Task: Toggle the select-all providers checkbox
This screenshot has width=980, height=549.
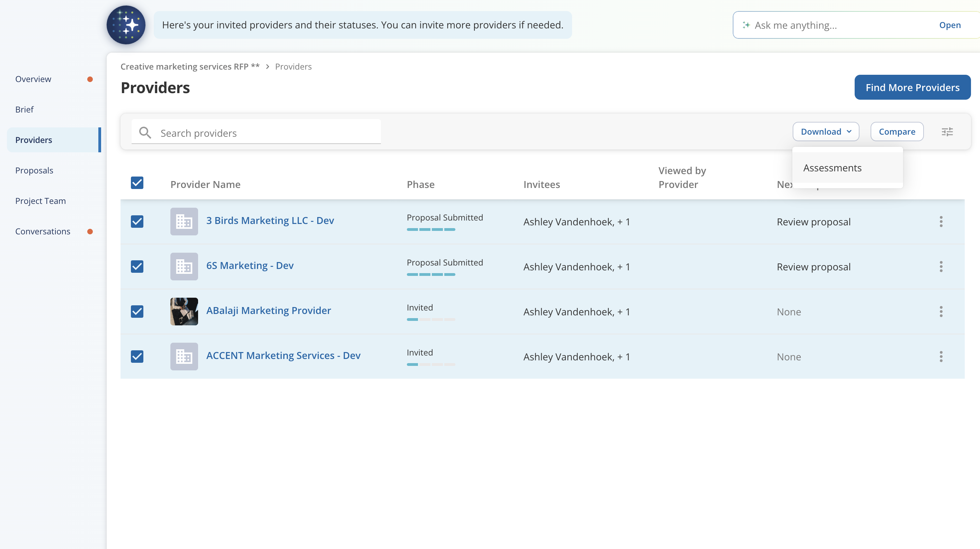Action: coord(137,183)
